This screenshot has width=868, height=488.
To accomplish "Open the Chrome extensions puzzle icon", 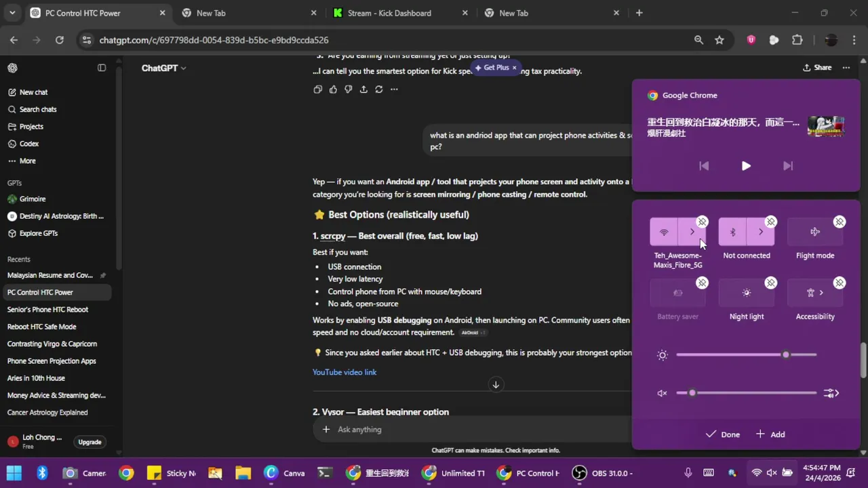I will click(797, 40).
